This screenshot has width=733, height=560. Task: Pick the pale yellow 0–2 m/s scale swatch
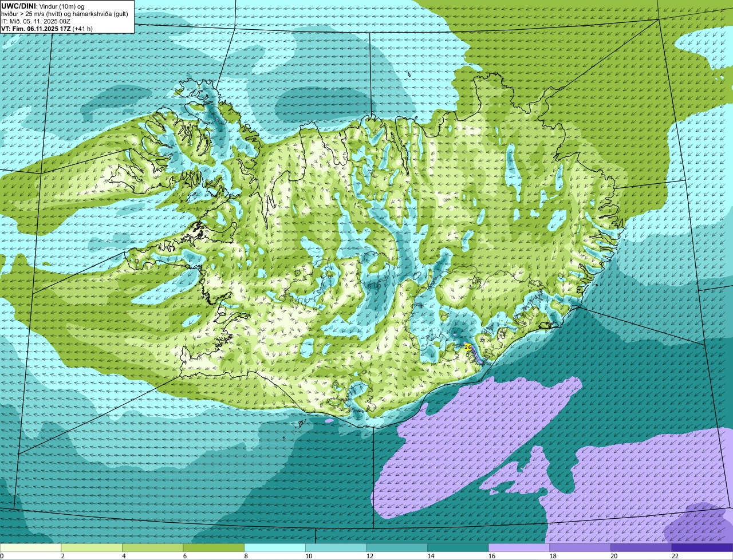point(30,547)
